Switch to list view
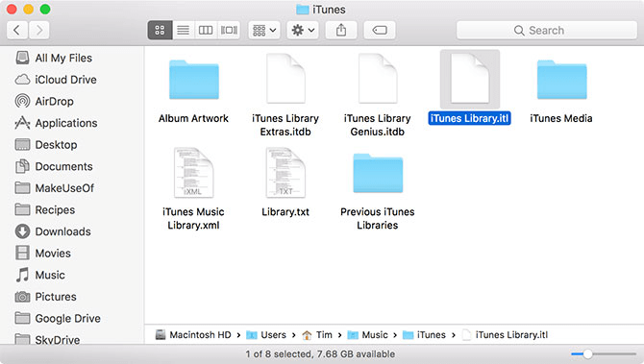 coord(184,31)
